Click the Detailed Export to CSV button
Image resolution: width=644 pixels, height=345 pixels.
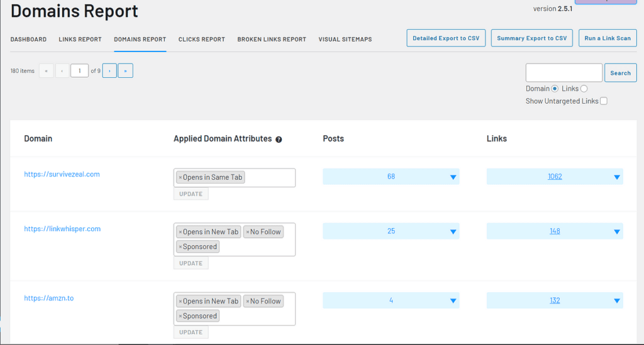[x=446, y=38]
